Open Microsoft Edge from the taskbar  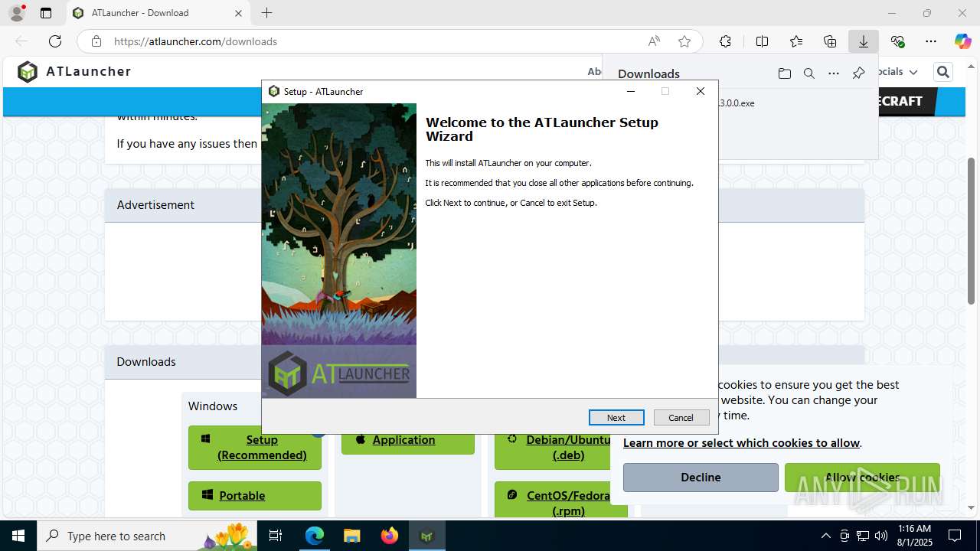315,536
